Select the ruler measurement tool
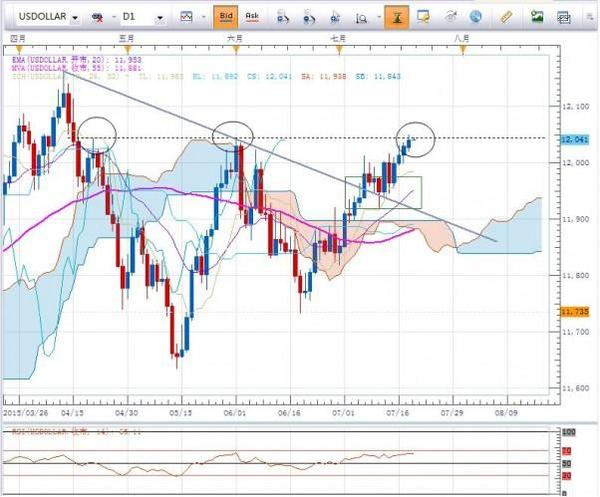 coord(506,17)
